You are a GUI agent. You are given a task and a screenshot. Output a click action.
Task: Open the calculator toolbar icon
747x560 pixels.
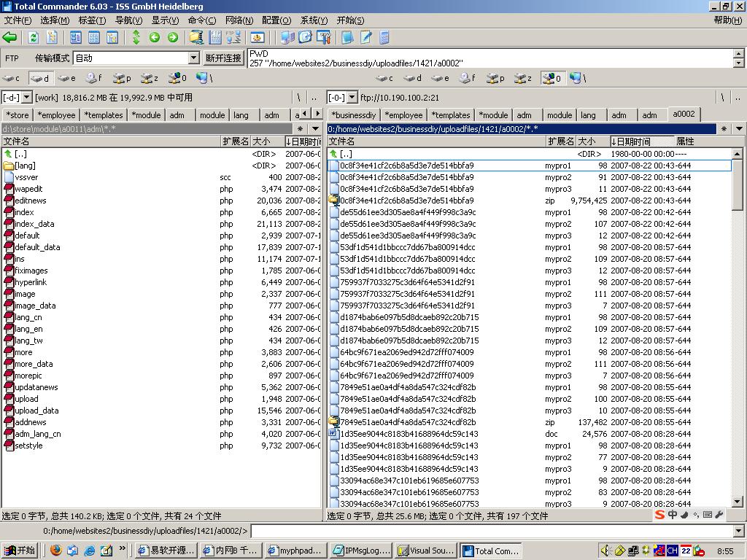[384, 38]
